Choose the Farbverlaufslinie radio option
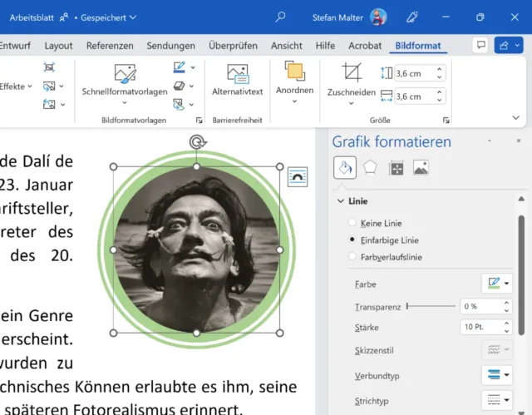The width and height of the screenshot is (532, 415). [353, 257]
